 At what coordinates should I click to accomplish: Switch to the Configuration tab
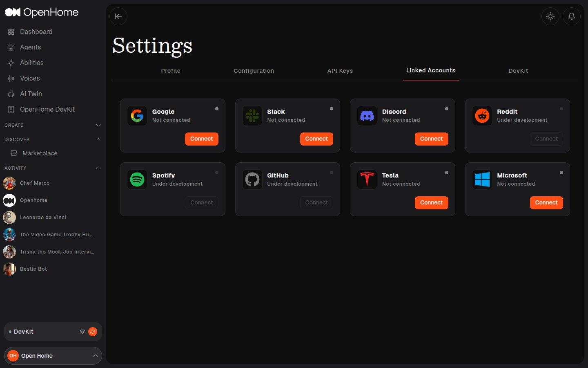[254, 71]
